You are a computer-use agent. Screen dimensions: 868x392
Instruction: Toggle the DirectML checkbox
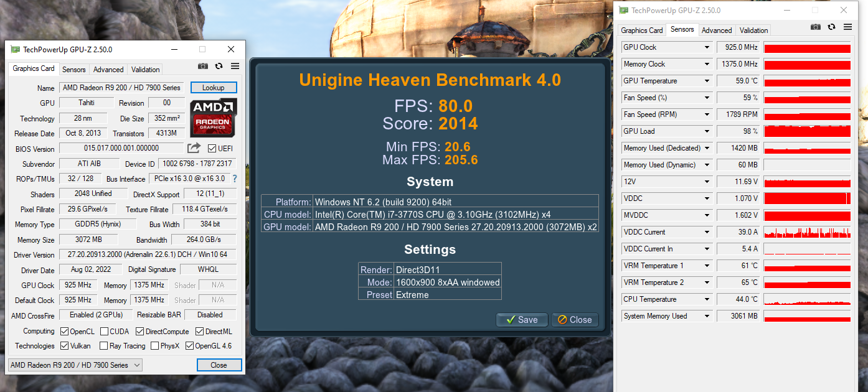(x=200, y=332)
